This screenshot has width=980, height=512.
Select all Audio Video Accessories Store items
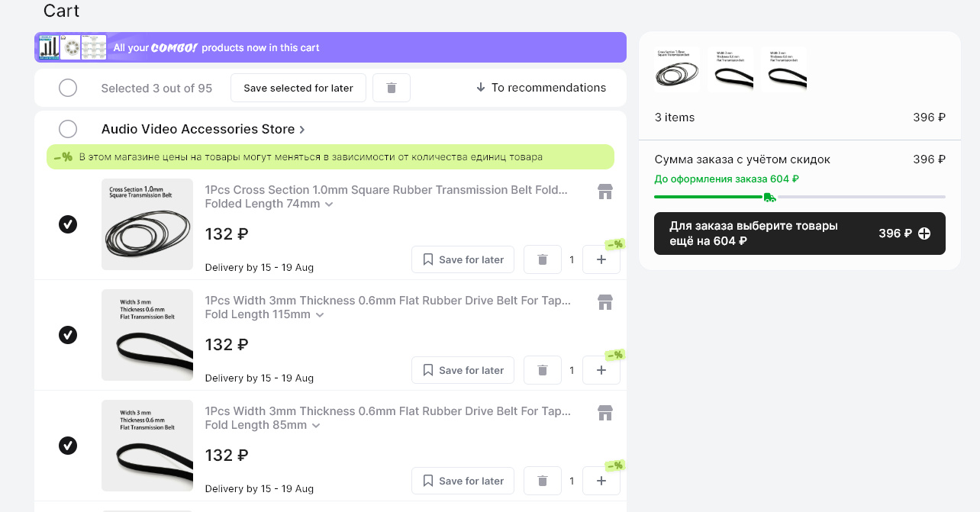[68, 129]
